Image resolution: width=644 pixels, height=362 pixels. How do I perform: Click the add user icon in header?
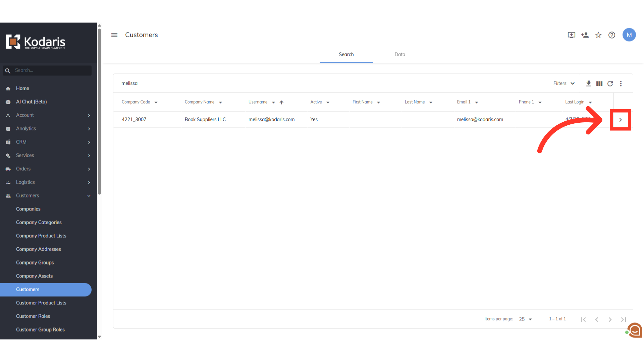tap(585, 35)
